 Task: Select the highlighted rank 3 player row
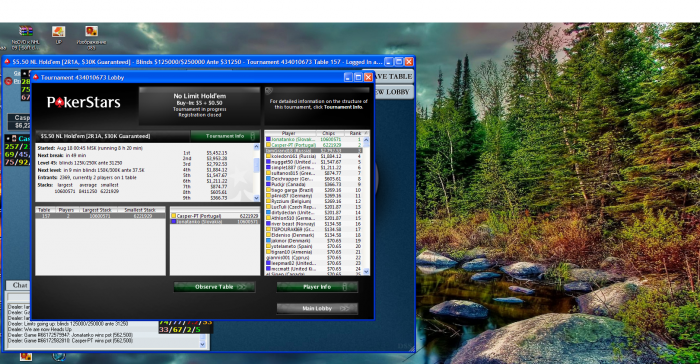pyautogui.click(x=313, y=151)
